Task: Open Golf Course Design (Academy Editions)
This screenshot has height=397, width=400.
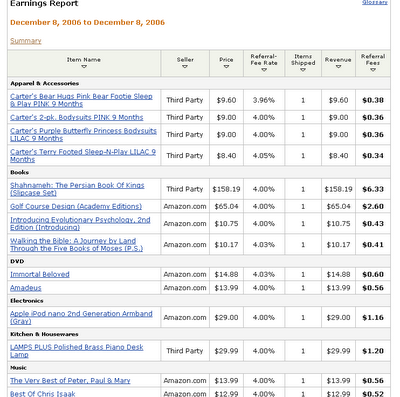Action: (76, 206)
